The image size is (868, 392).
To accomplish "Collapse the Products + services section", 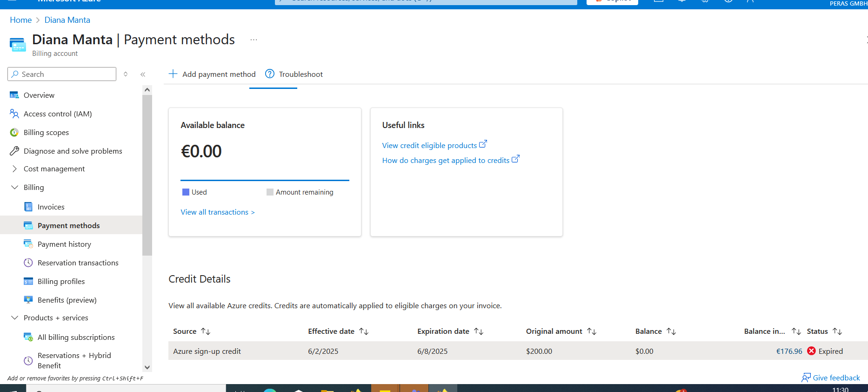I will pos(14,318).
